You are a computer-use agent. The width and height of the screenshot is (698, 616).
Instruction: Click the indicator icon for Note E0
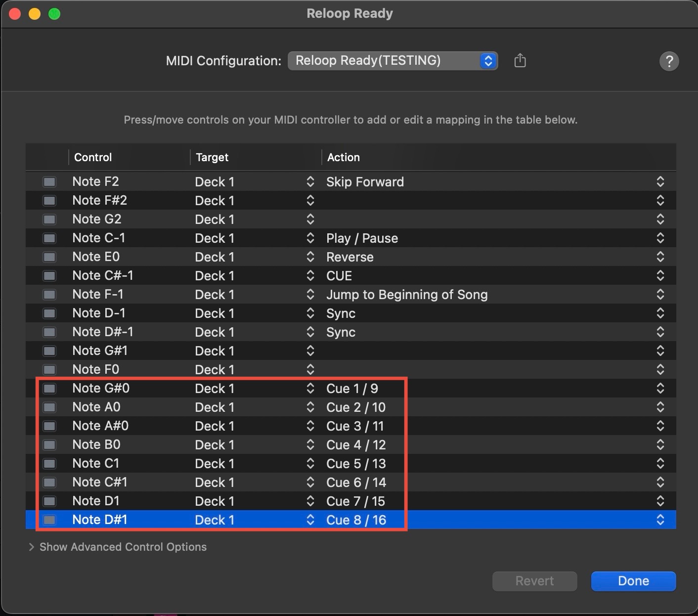[x=49, y=257]
